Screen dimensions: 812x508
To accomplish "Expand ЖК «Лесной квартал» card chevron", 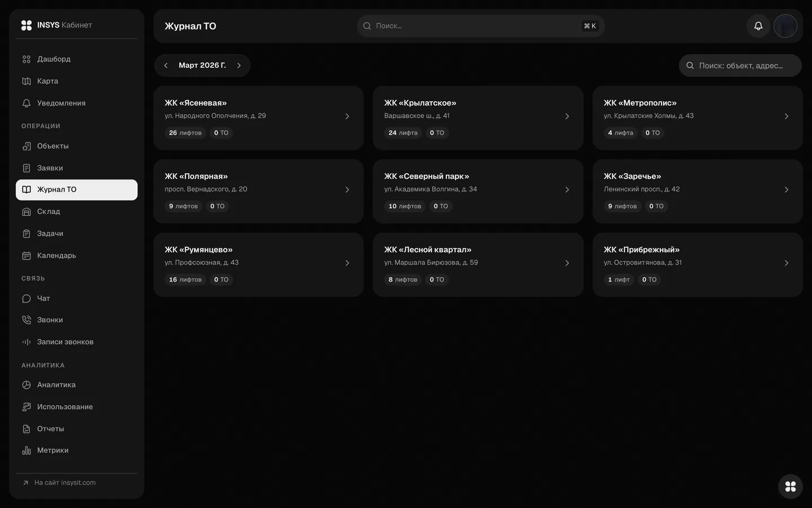I will (x=567, y=263).
